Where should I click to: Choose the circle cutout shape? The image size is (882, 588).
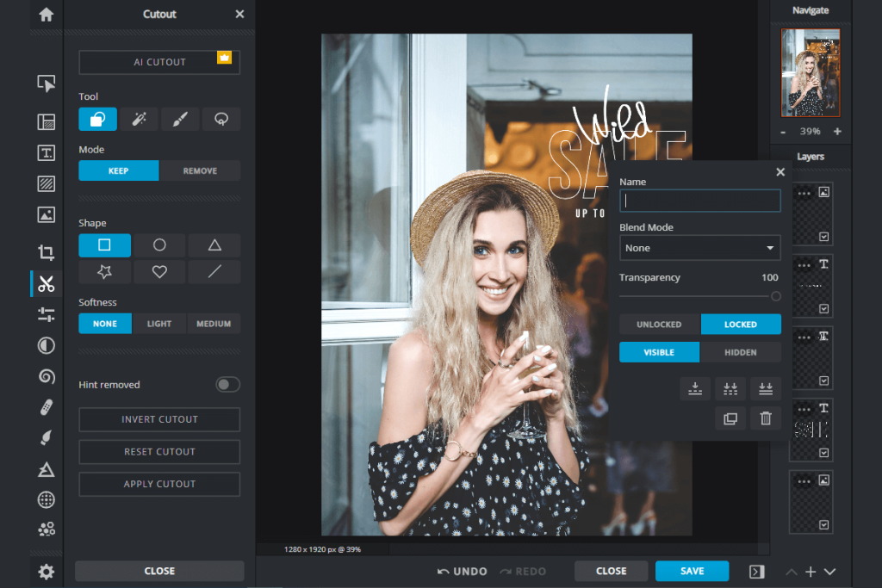(x=158, y=245)
